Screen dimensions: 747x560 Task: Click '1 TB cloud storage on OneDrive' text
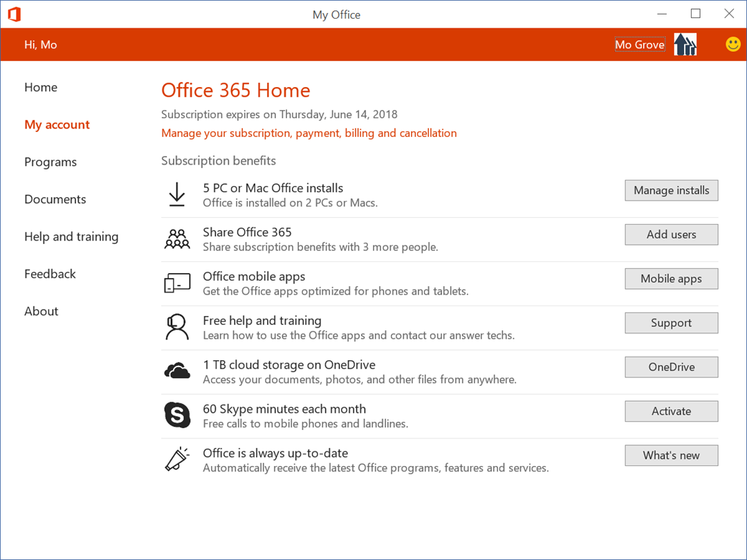tap(289, 365)
